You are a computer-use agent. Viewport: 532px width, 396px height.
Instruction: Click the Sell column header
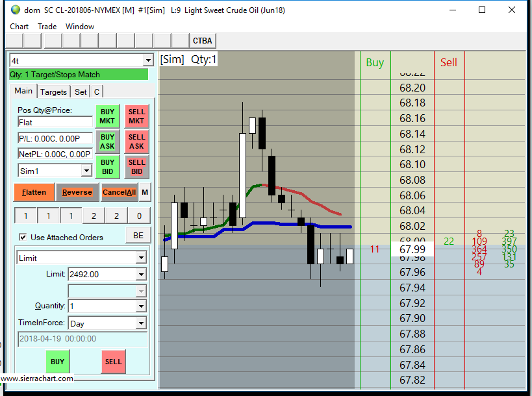(449, 62)
